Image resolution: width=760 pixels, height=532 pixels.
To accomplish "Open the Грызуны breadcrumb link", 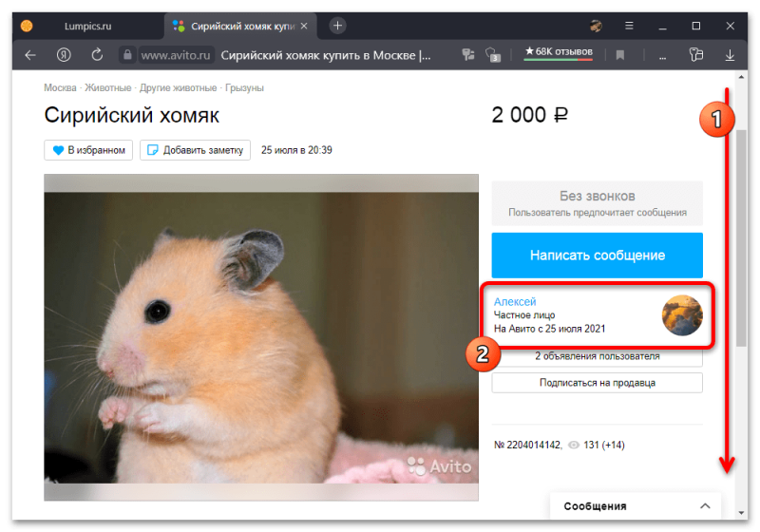I will (244, 87).
